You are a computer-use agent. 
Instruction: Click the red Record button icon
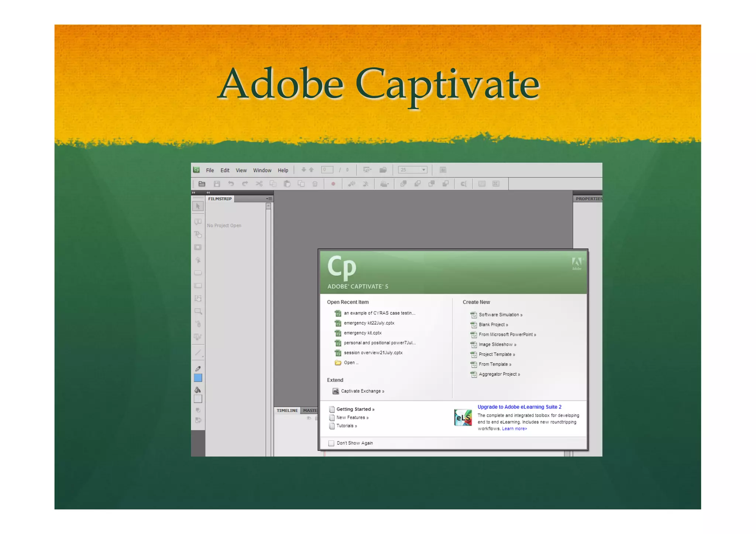click(333, 184)
